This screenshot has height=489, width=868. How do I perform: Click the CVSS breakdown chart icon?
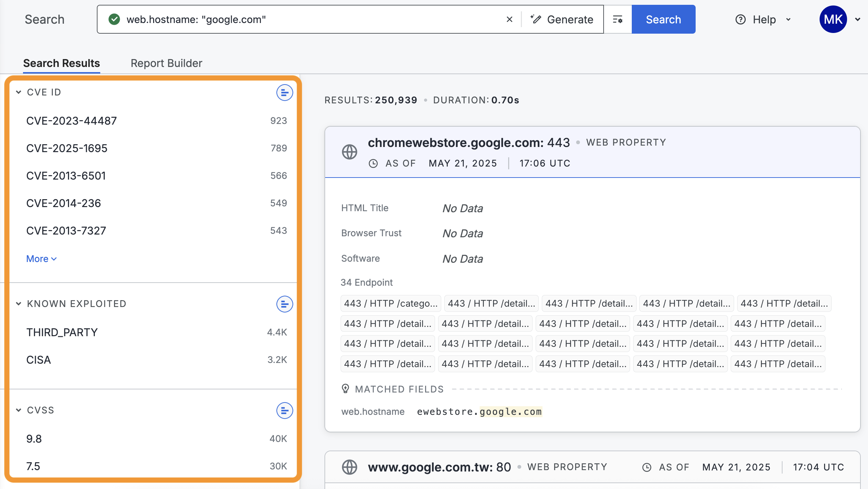pos(284,410)
